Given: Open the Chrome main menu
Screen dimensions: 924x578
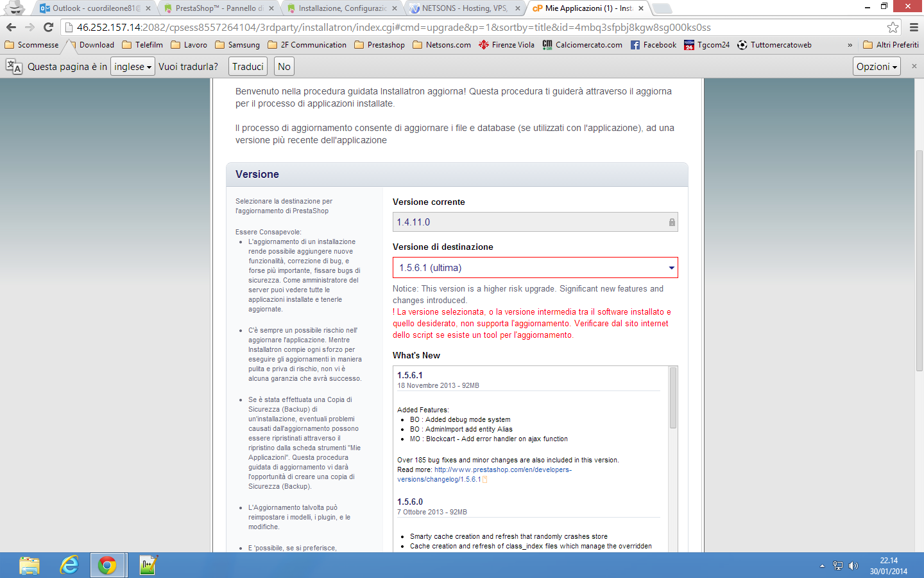Looking at the screenshot, I should 914,27.
